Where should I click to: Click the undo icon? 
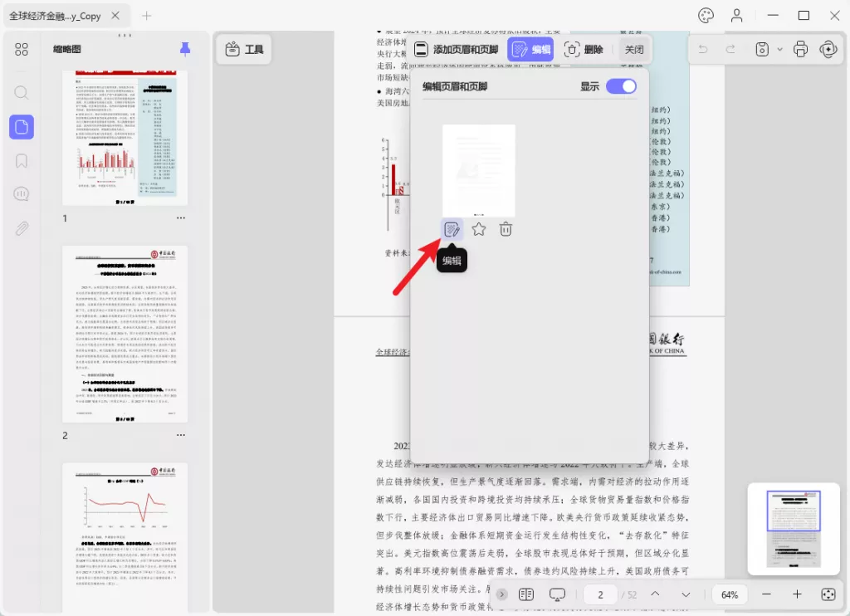point(705,49)
